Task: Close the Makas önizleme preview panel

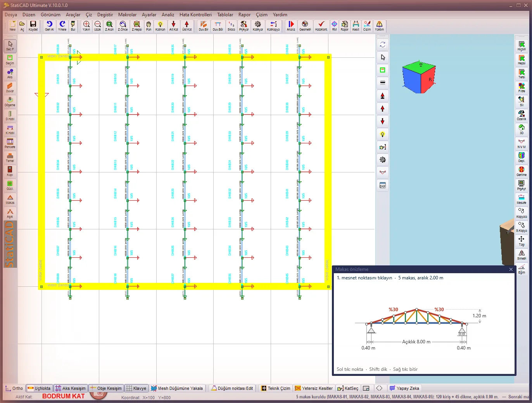Action: coord(511,269)
